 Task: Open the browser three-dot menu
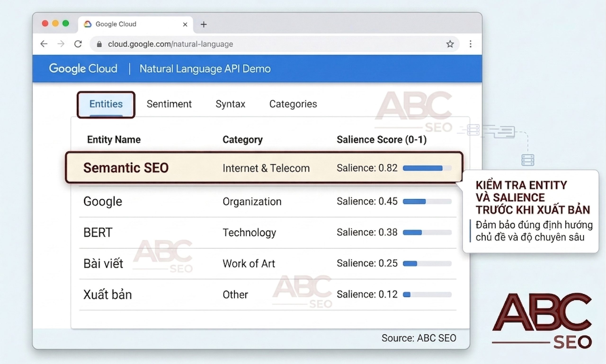(x=470, y=44)
